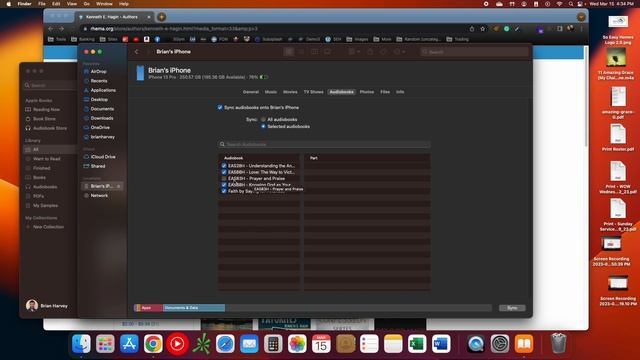Select the Print Roster.pdf desktop file
The height and width of the screenshot is (360, 640).
pos(618,138)
